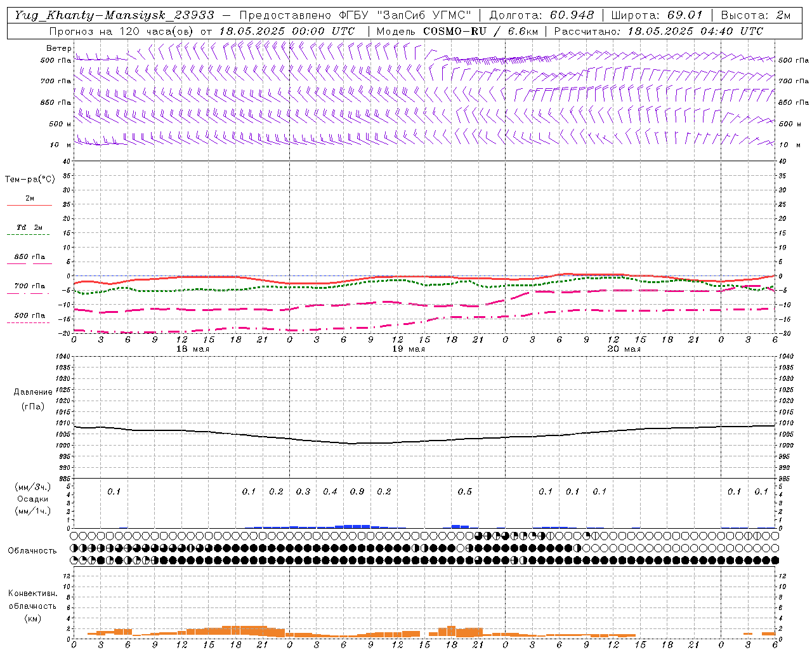The height and width of the screenshot is (650, 812).
Task: Click the '(мм/1ч.)' precipitation unit label
Action: pyautogui.click(x=32, y=511)
